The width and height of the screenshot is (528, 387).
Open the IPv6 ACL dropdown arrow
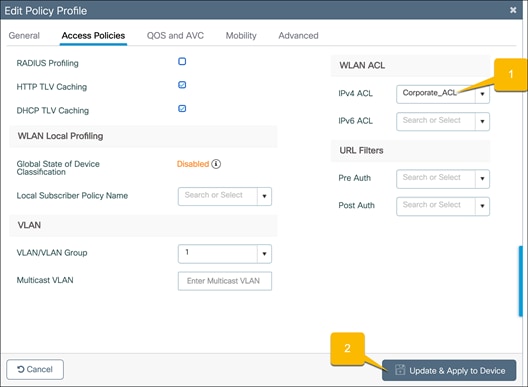point(482,121)
